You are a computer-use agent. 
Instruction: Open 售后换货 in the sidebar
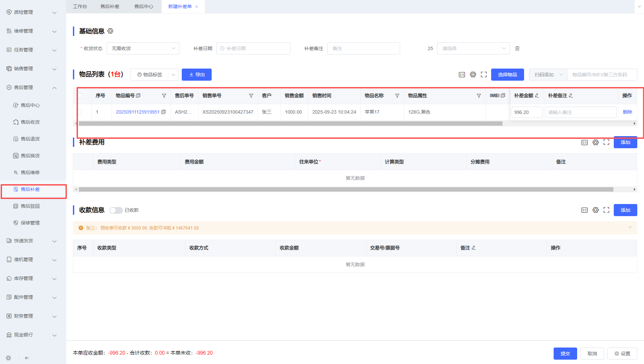(30, 156)
